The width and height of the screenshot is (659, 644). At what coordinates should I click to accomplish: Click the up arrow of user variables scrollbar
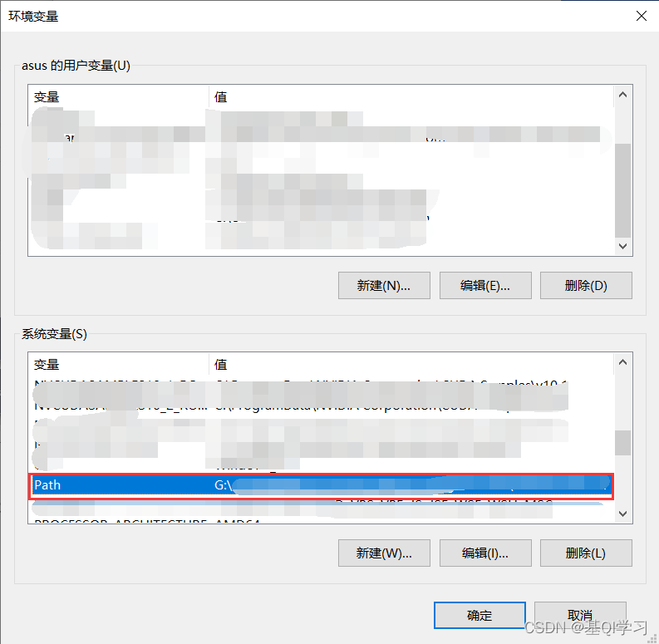click(x=623, y=95)
